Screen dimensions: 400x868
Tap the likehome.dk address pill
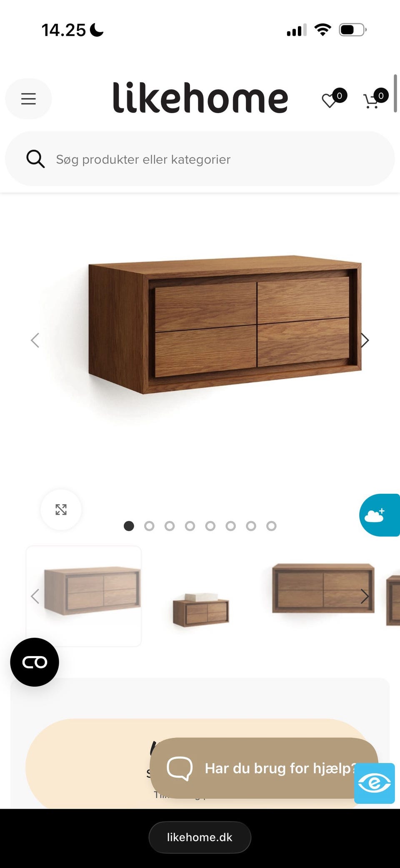coord(200,837)
